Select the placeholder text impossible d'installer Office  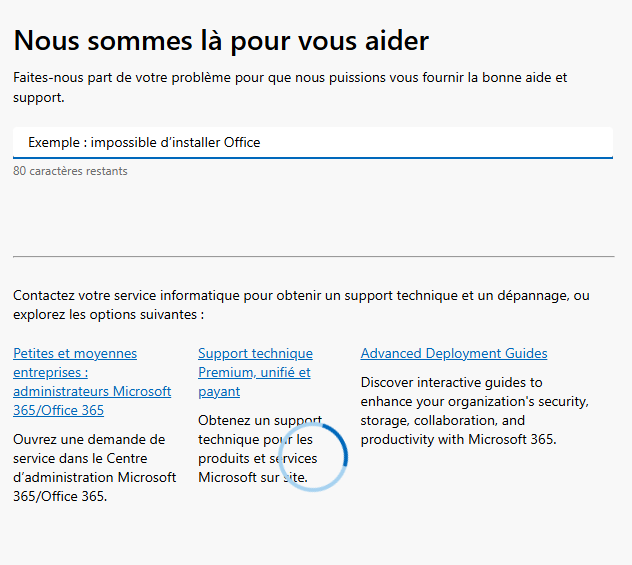click(x=175, y=142)
